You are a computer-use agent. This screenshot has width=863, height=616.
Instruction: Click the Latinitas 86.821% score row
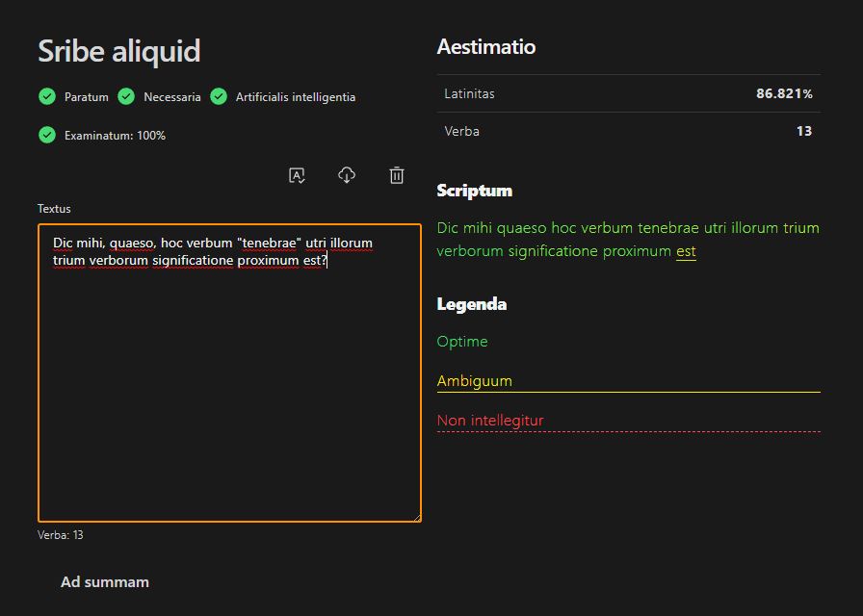point(628,93)
